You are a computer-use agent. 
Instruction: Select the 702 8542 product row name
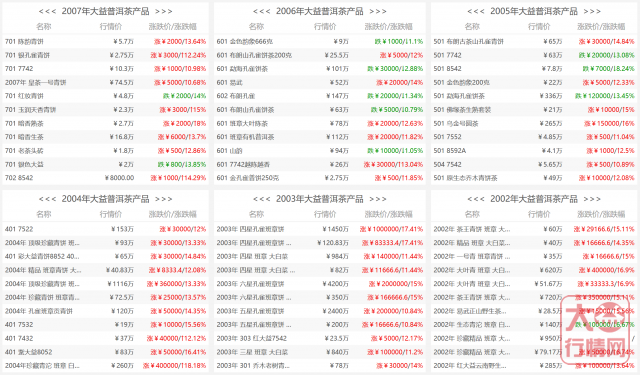click(19, 178)
